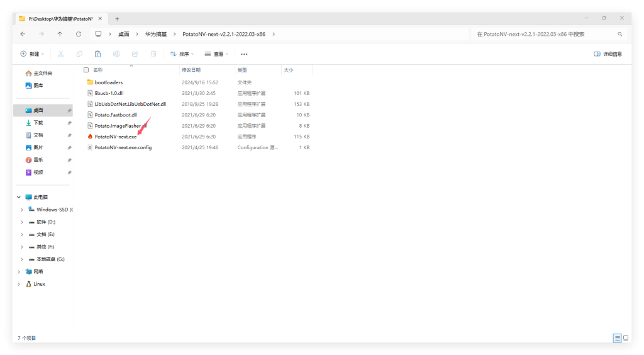Open the 新建 dropdown menu
This screenshot has width=644, height=355.
(x=32, y=54)
